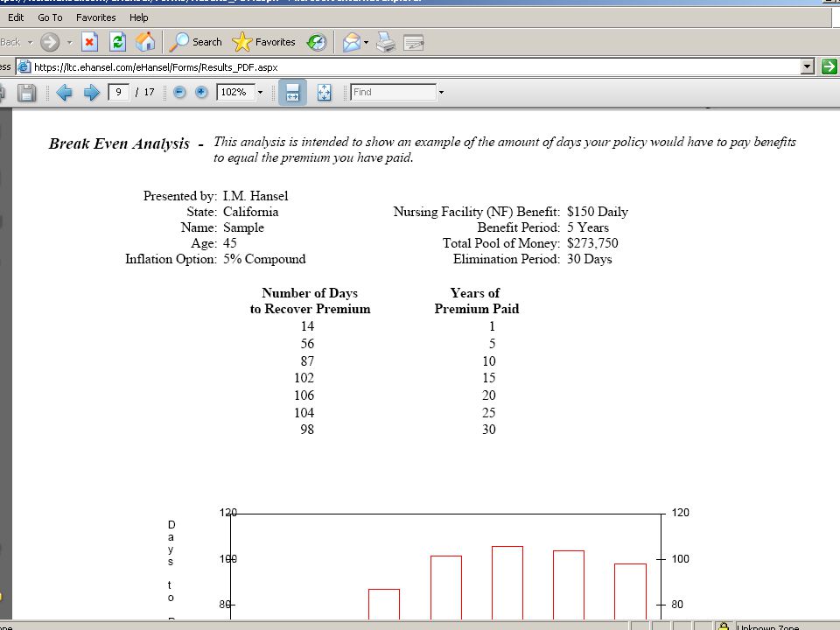Expand the Mail dropdown arrow
This screenshot has width=840, height=630.
pos(367,42)
